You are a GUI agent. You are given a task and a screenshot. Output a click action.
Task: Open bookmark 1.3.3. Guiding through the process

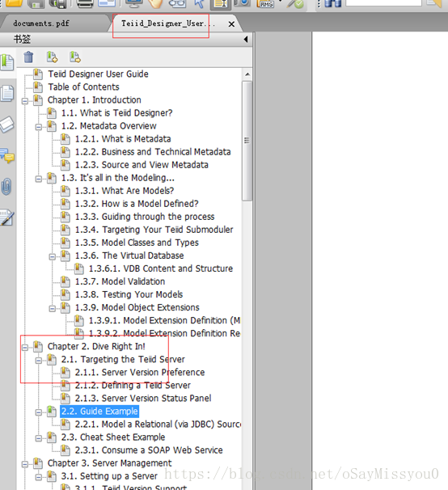click(145, 217)
